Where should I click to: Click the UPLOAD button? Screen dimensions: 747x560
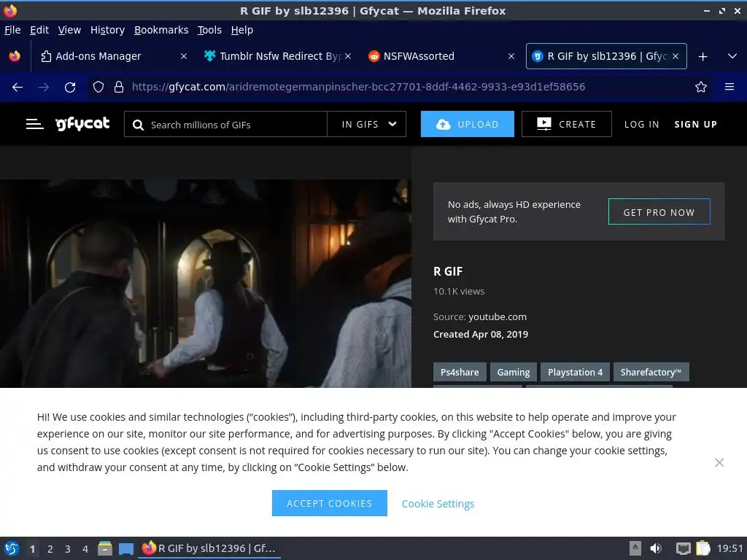point(468,124)
